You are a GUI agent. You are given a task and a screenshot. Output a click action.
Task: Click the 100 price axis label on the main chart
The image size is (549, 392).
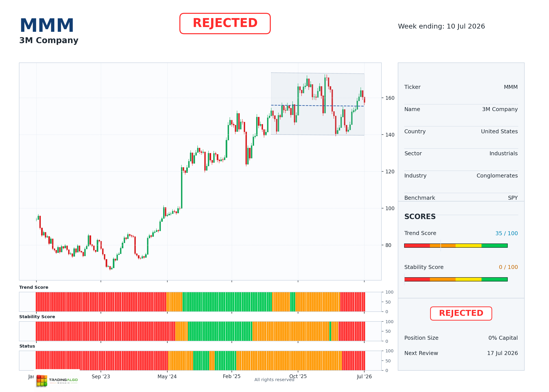pyautogui.click(x=390, y=208)
